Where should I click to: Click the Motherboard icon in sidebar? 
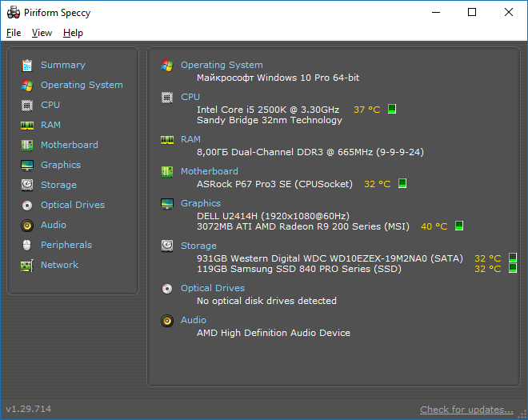pyautogui.click(x=27, y=145)
